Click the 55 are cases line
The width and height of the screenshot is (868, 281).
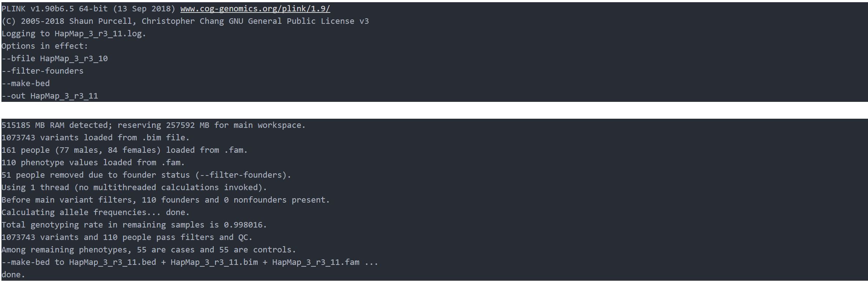tap(149, 249)
